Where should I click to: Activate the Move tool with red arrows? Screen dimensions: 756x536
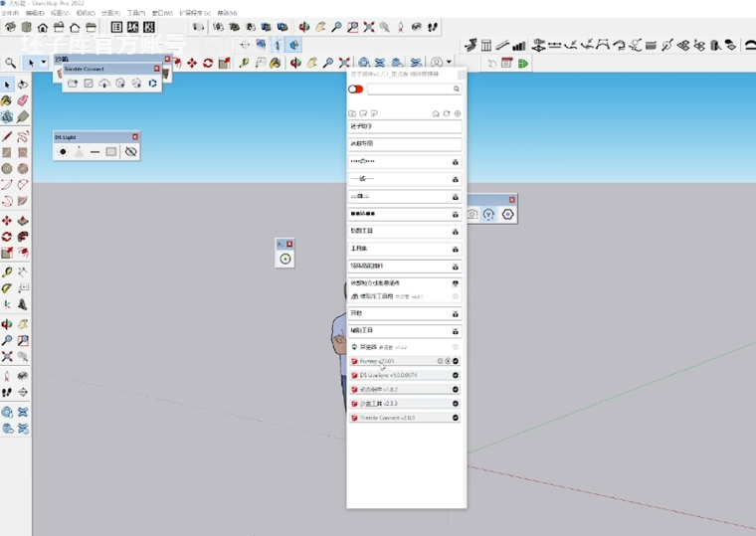coord(7,221)
